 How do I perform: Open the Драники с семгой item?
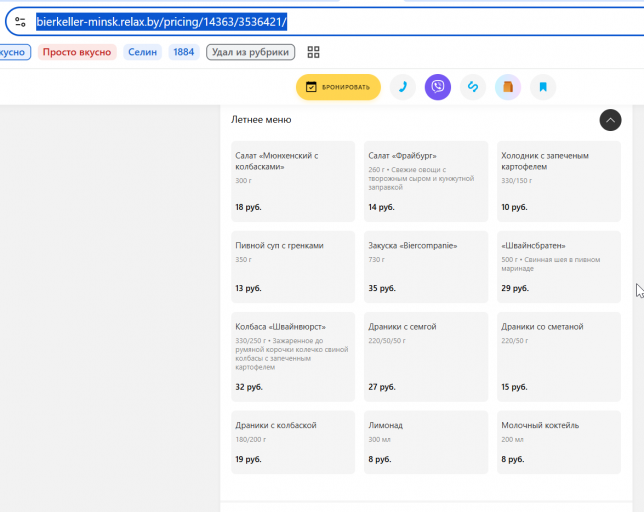426,357
